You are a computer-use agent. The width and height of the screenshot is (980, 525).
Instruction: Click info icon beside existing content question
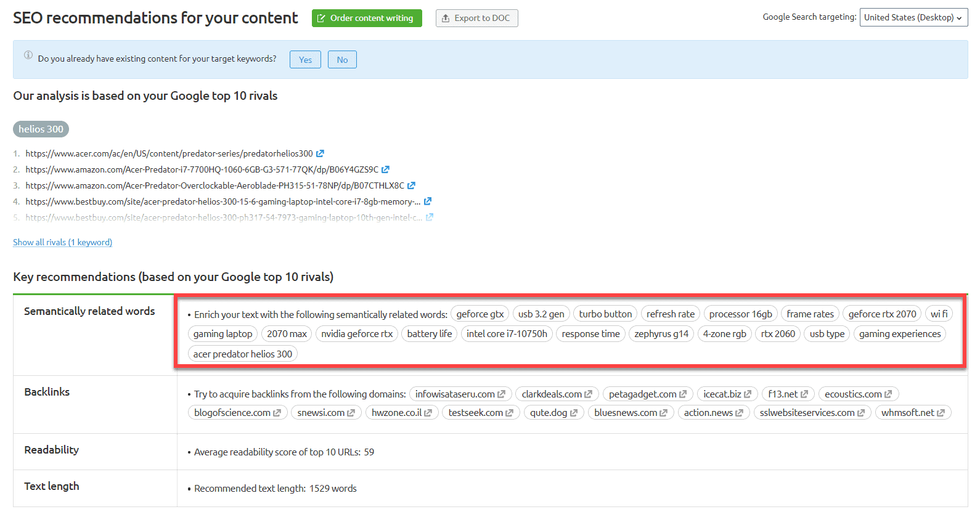[28, 55]
